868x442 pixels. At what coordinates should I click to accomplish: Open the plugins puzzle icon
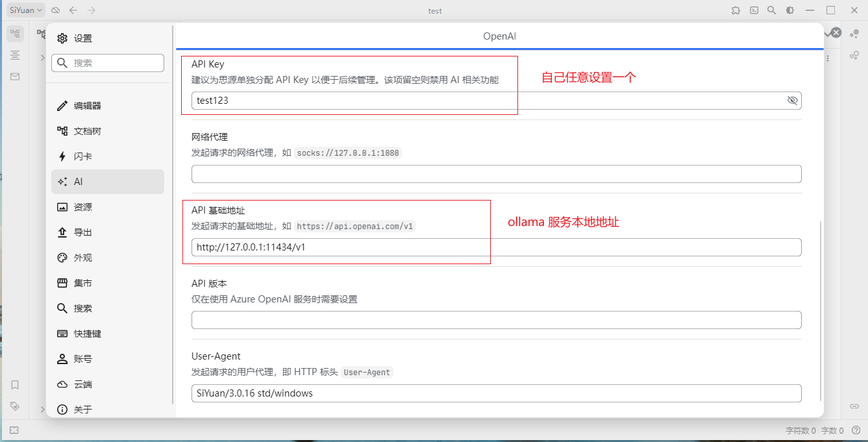click(736, 10)
